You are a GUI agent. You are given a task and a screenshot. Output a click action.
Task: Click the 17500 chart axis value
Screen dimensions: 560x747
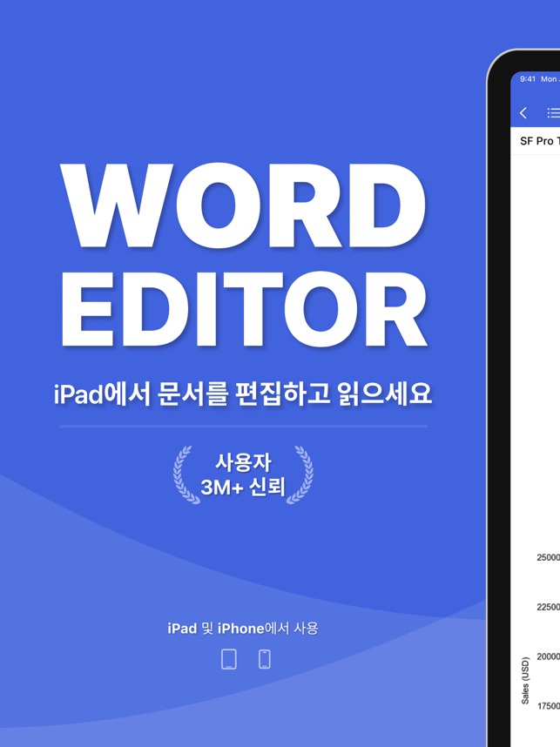click(548, 706)
